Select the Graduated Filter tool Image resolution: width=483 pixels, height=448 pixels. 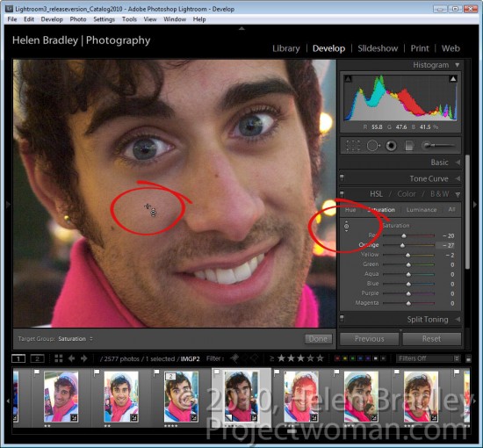pos(409,146)
